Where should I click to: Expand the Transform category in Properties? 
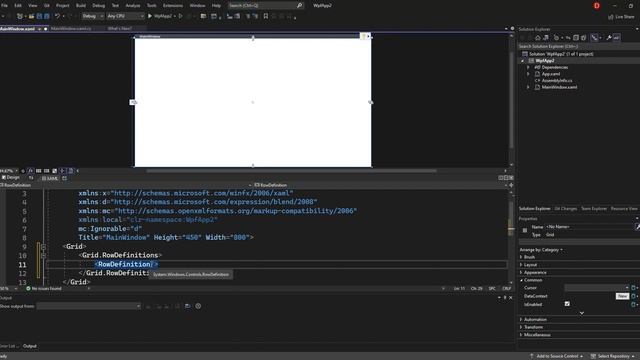[521, 327]
